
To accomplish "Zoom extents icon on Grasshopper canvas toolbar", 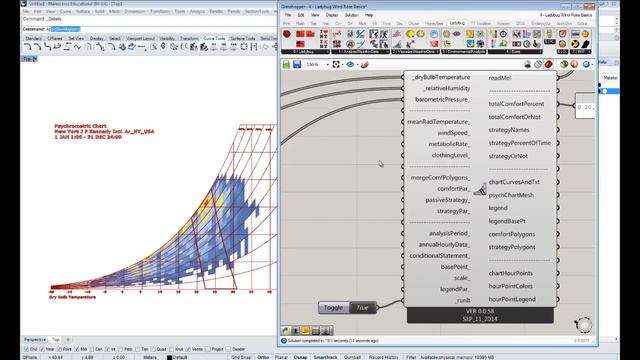I will tap(336, 64).
